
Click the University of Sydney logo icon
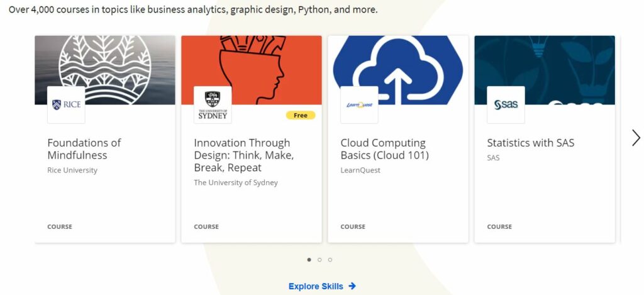click(213, 105)
